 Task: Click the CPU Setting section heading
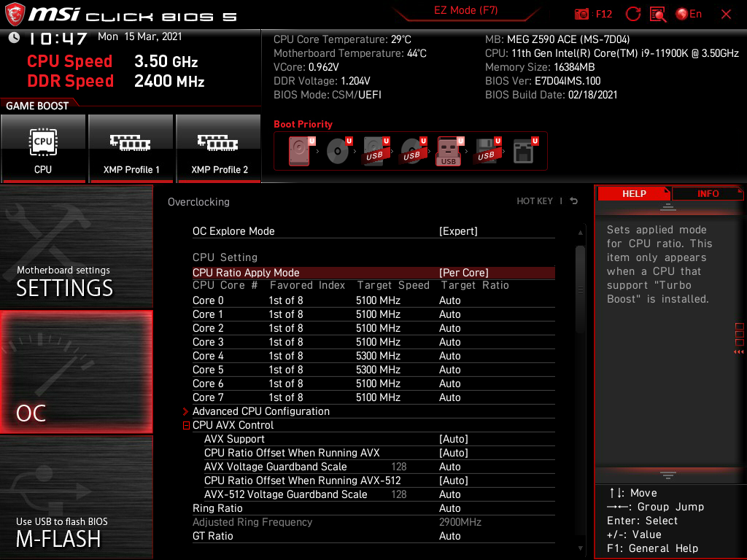coord(225,257)
